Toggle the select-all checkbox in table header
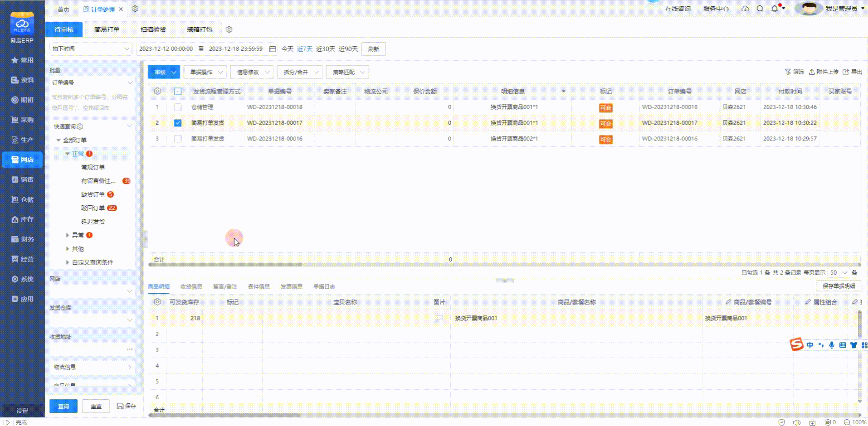 (178, 92)
